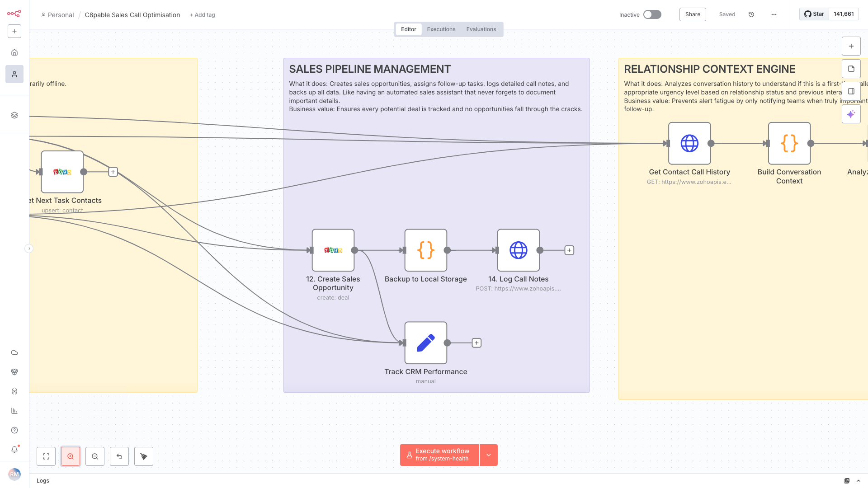Switch to the Executions tab
Image resolution: width=868 pixels, height=488 pixels.
441,29
